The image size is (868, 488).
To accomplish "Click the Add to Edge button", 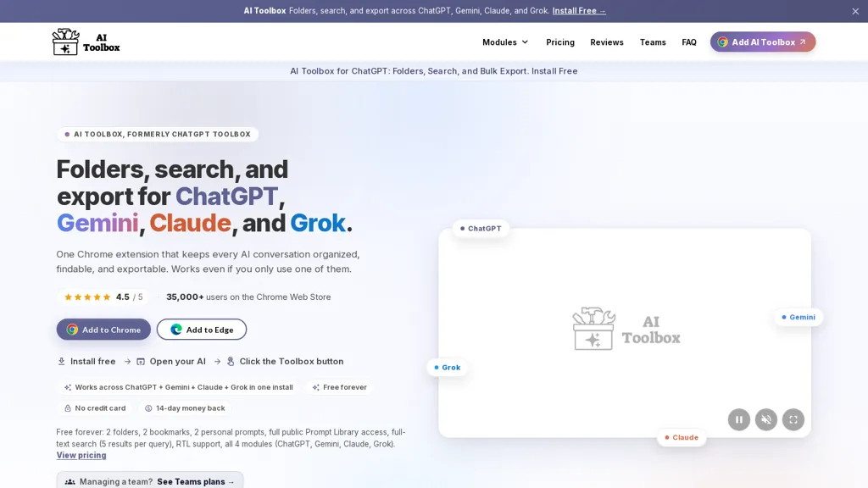I will 202,330.
